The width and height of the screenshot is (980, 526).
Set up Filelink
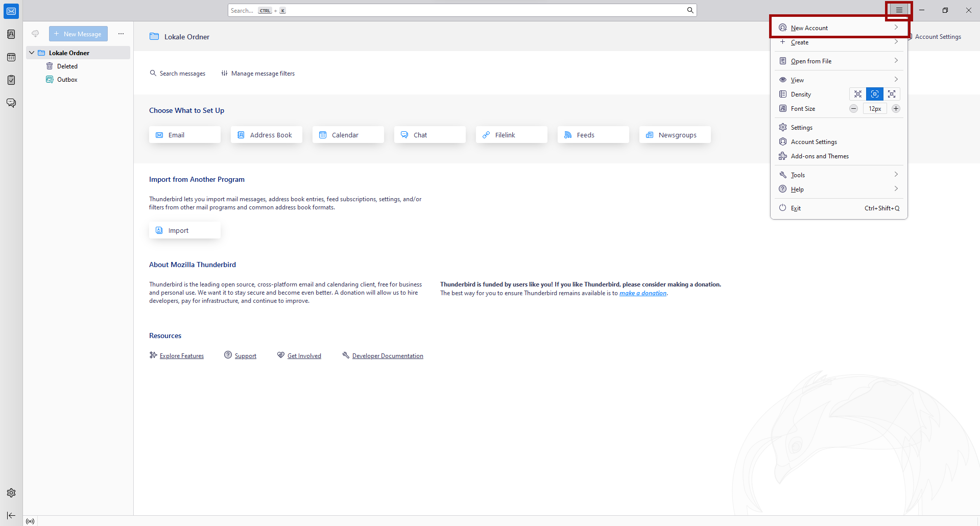click(512, 135)
